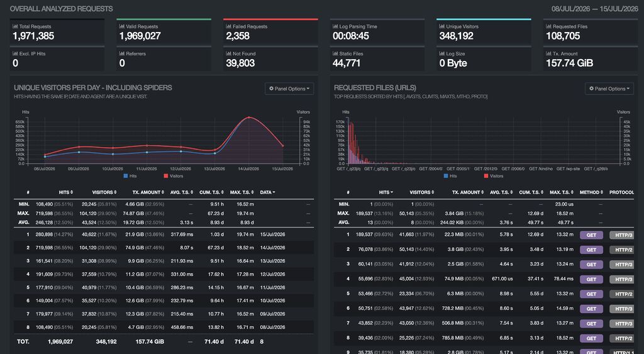Image resolution: width=644 pixels, height=354 pixels.
Task: Toggle blue Hits legend in Requested Files chart
Action: (450, 176)
